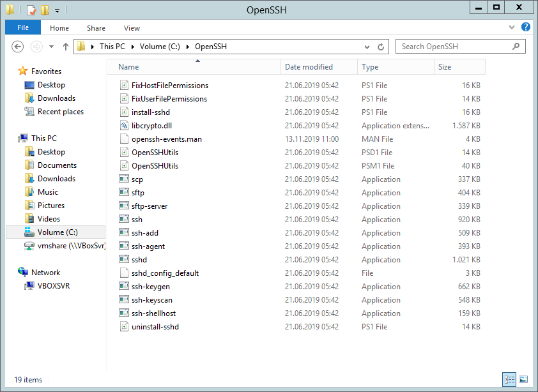Click the search magnifier icon
Image resolution: width=538 pixels, height=392 pixels.
[x=516, y=47]
